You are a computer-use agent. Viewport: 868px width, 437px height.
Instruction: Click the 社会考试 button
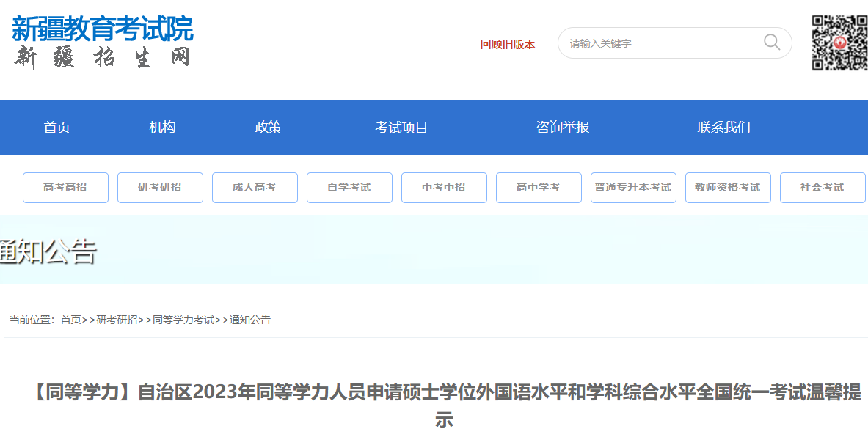(823, 188)
